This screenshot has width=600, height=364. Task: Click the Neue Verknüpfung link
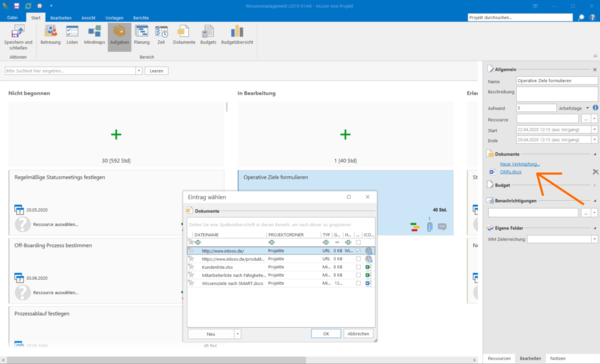[x=520, y=164]
